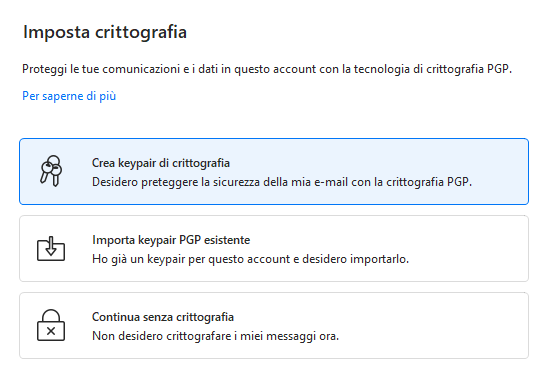This screenshot has height=381, width=545.
Task: Click empty space inside the no-encryption card
Action: tap(434, 325)
